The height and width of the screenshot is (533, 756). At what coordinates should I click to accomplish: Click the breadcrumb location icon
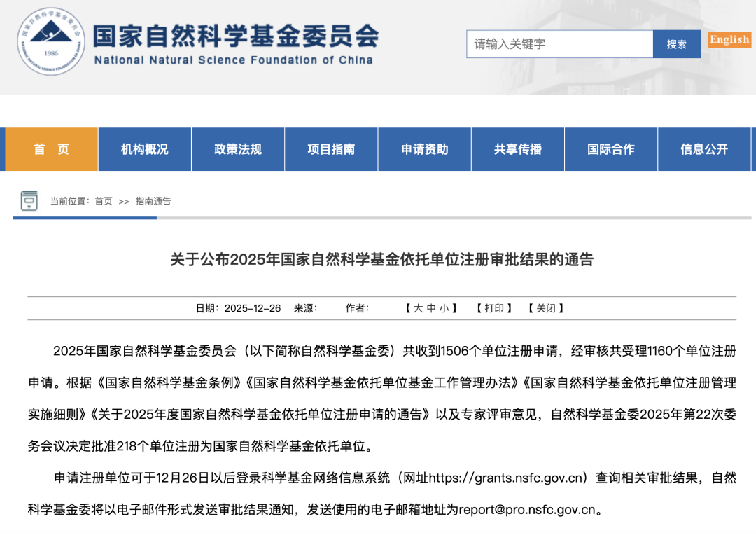pos(29,201)
